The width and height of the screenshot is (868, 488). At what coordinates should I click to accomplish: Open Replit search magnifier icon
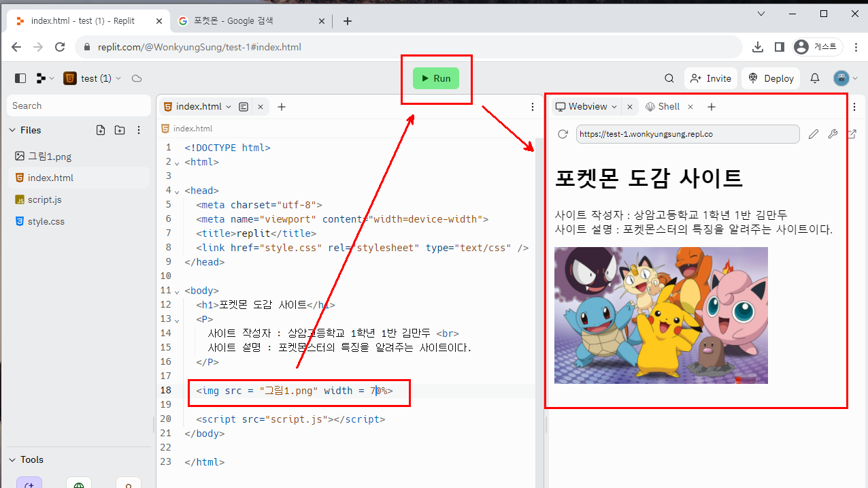click(669, 78)
